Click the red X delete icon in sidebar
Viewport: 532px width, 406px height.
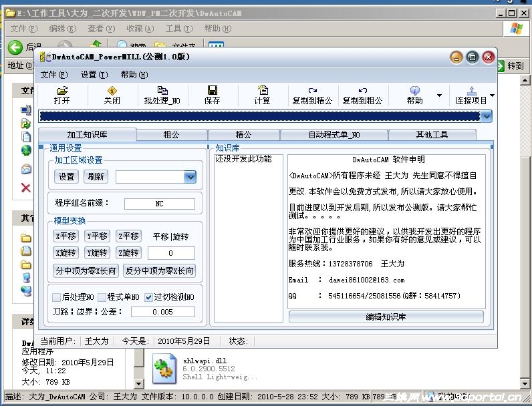point(26,188)
